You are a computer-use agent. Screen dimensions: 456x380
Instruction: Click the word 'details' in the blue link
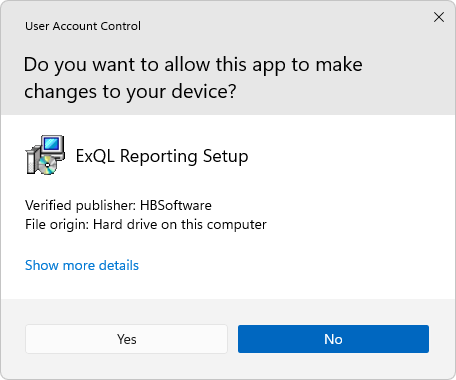point(119,265)
